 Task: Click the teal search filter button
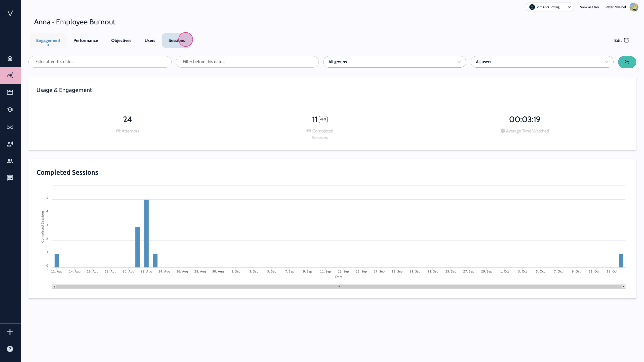pos(627,62)
